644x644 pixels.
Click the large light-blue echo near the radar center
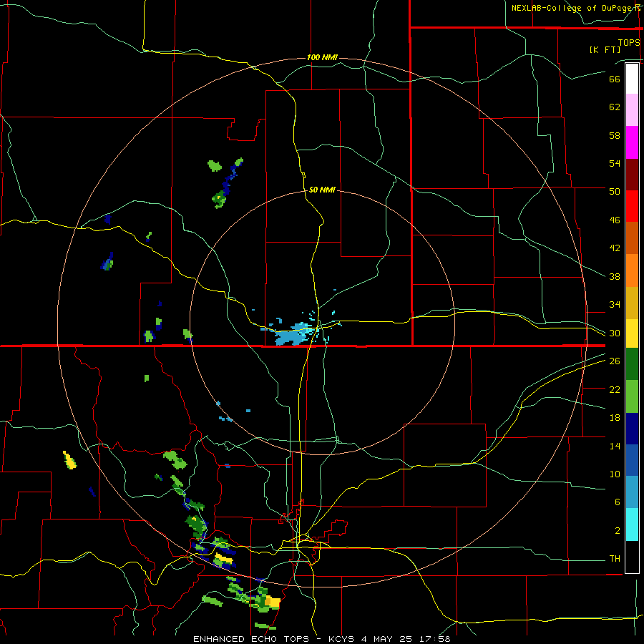point(293,334)
